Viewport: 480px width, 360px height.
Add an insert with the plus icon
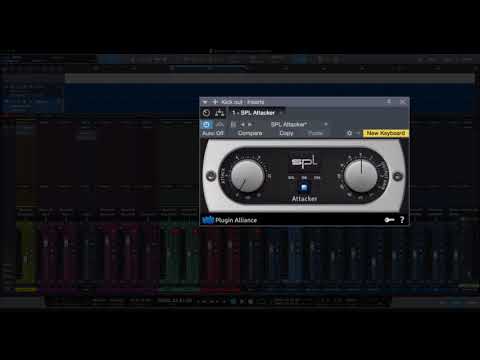coord(215,102)
